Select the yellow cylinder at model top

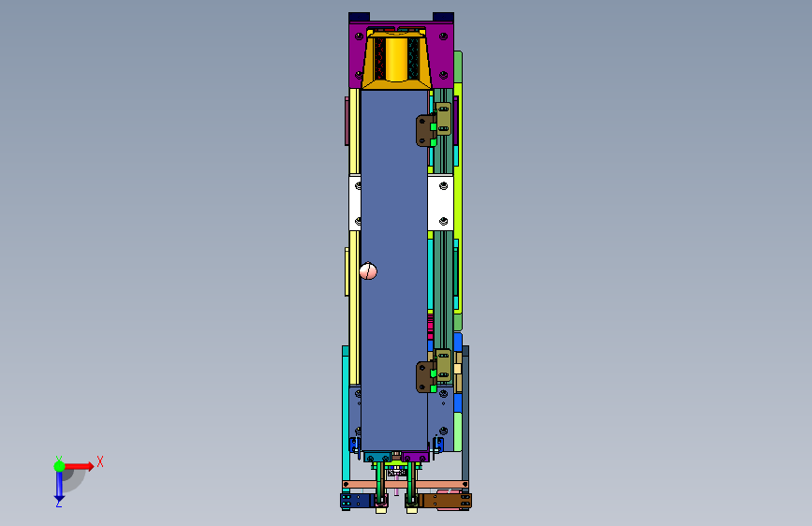[x=396, y=60]
